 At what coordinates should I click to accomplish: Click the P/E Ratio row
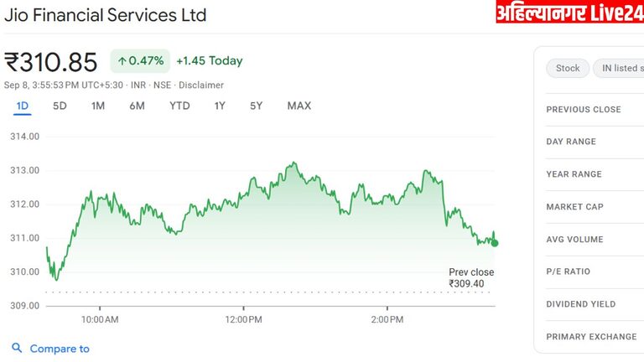click(x=568, y=271)
